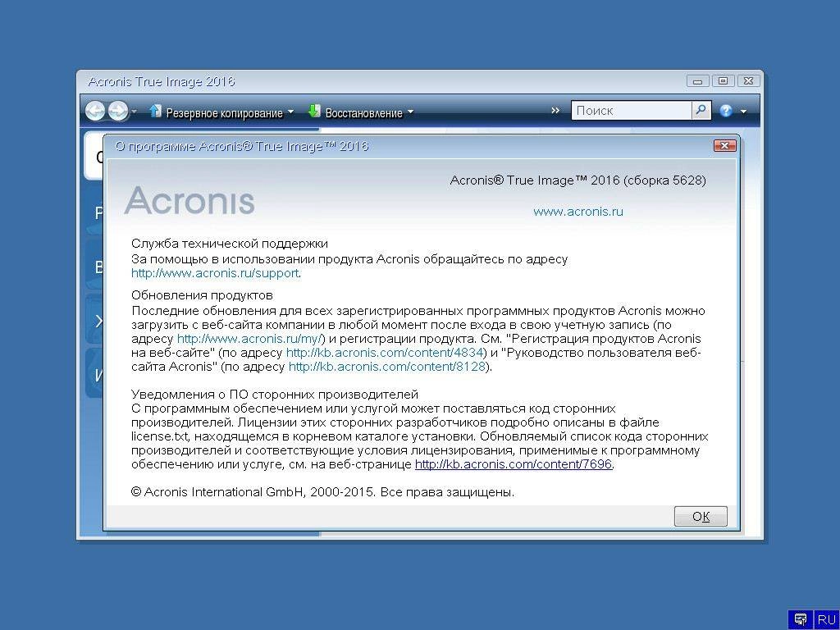Click the RU language indicator
The image size is (840, 630).
[827, 620]
